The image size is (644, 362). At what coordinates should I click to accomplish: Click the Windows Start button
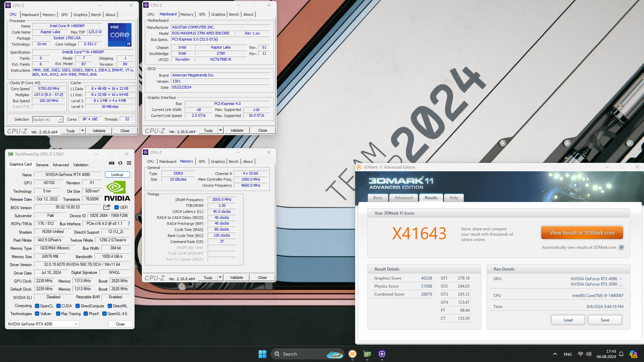[262, 354]
